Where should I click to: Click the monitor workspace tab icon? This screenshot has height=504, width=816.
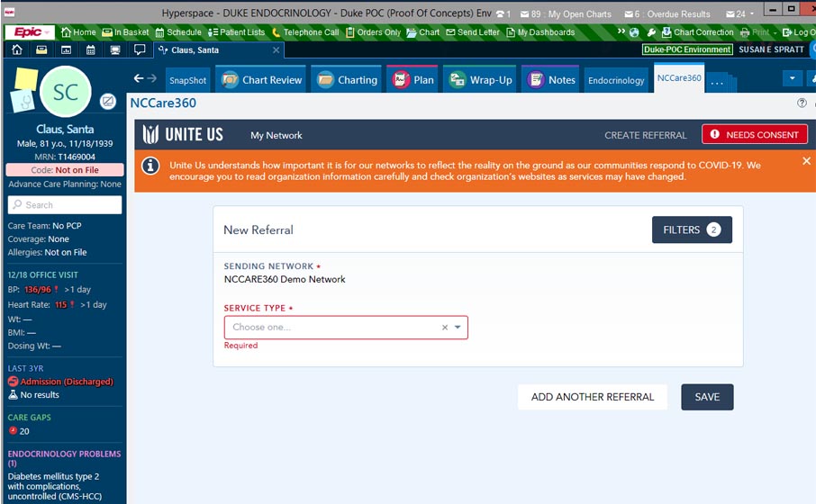(115, 49)
